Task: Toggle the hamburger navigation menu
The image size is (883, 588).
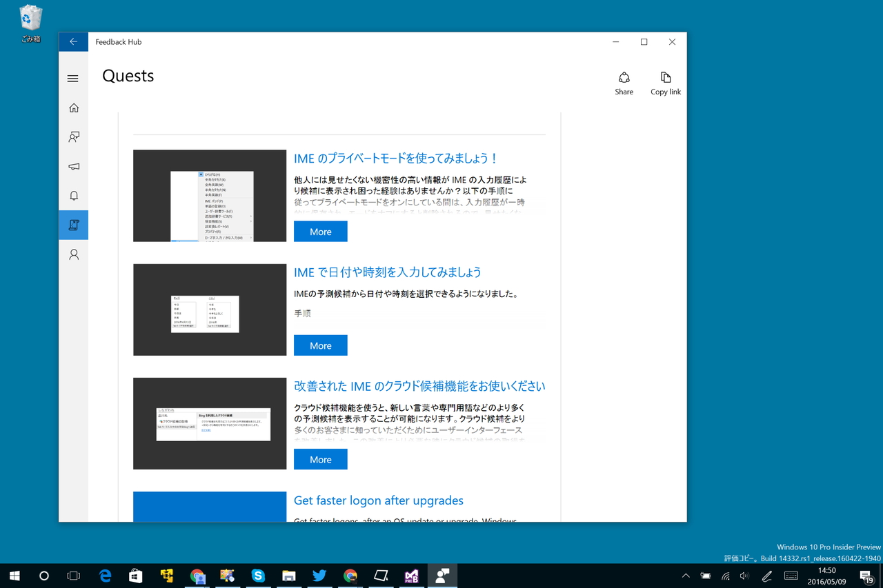Action: click(x=73, y=78)
